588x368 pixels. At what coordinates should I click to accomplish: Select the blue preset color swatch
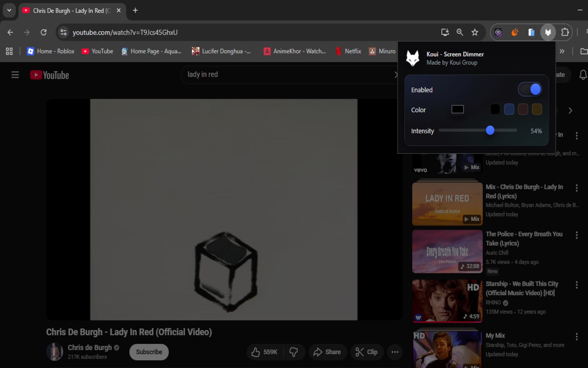pyautogui.click(x=509, y=109)
